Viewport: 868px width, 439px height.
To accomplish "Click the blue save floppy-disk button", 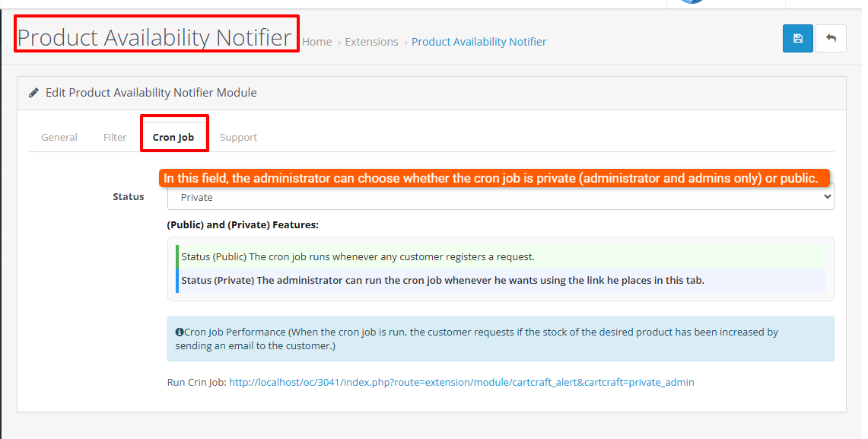I will click(797, 39).
